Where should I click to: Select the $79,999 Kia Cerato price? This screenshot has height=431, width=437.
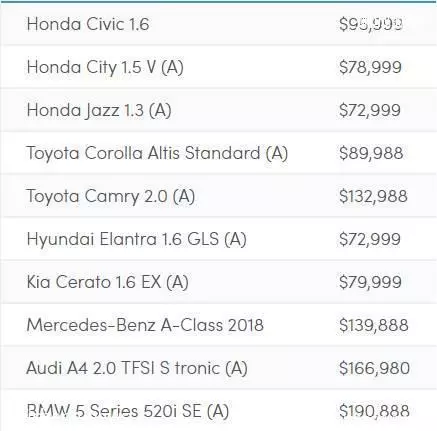pos(370,282)
